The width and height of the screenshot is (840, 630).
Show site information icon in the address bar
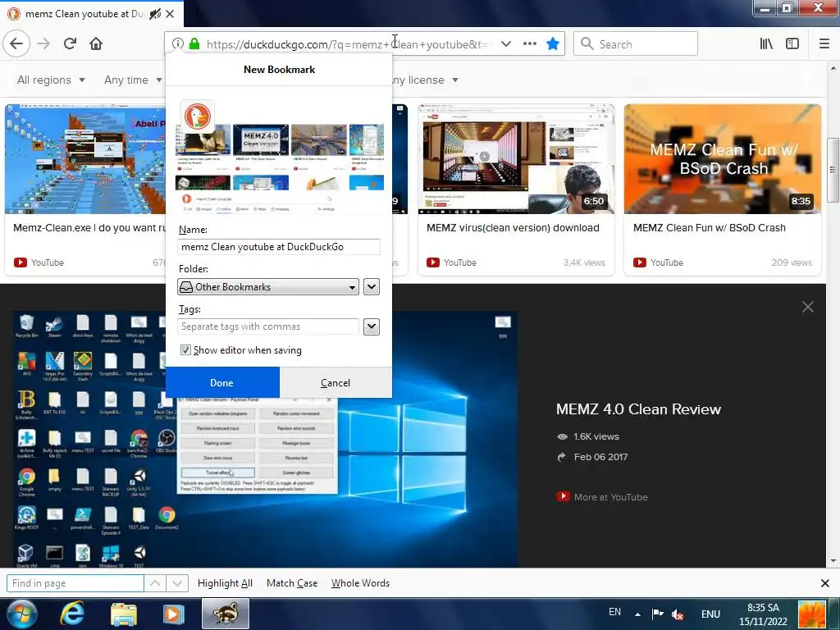(178, 44)
